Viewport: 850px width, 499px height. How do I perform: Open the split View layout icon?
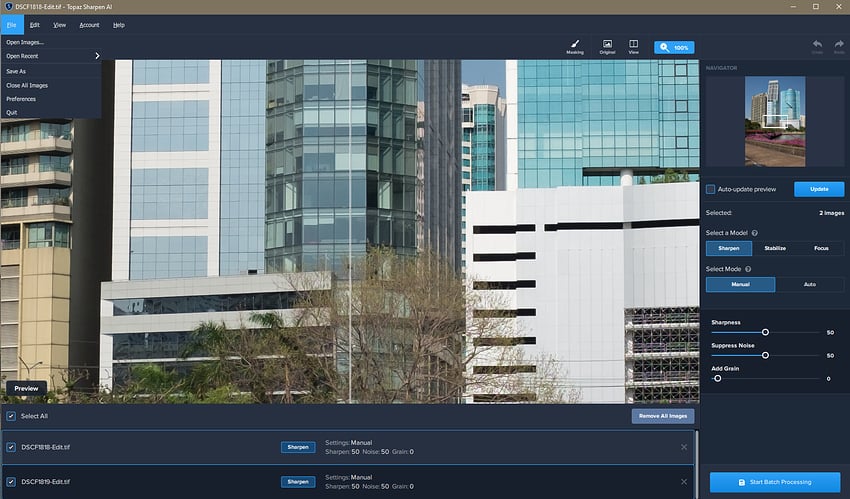point(634,46)
